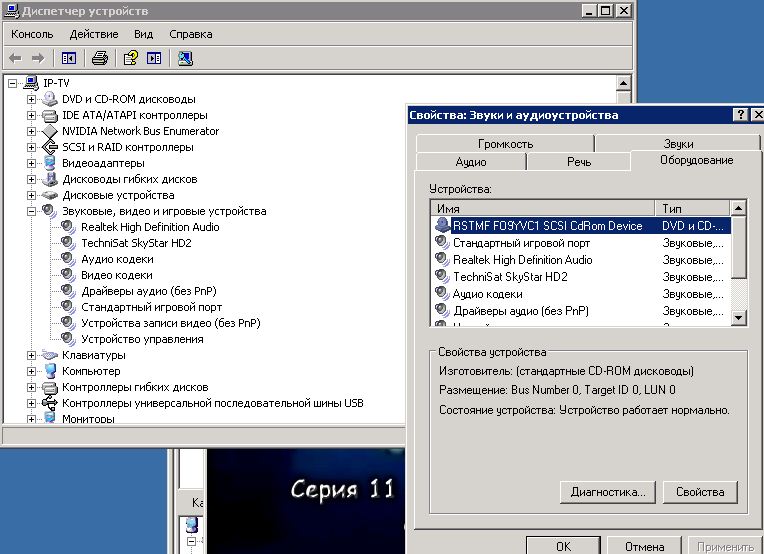Select Видео кодеки in the device tree
Screen dimensions: 764x554
click(x=116, y=275)
